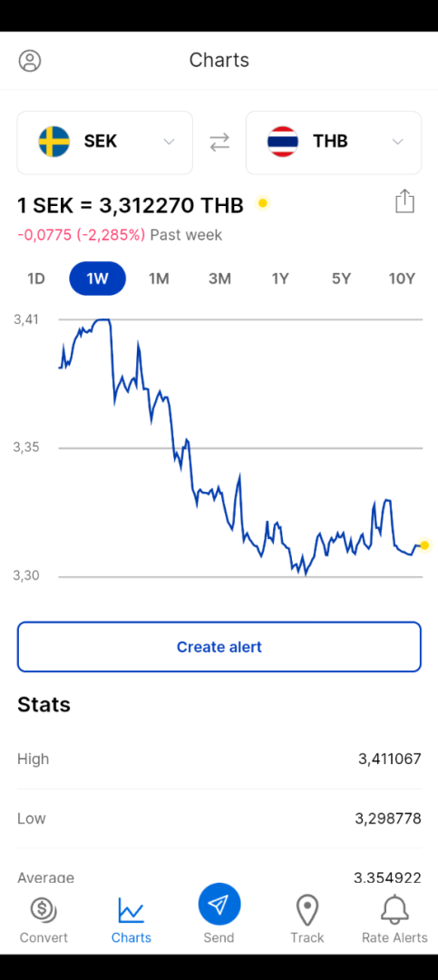
Task: Switch chart range to 1D
Action: point(36,279)
